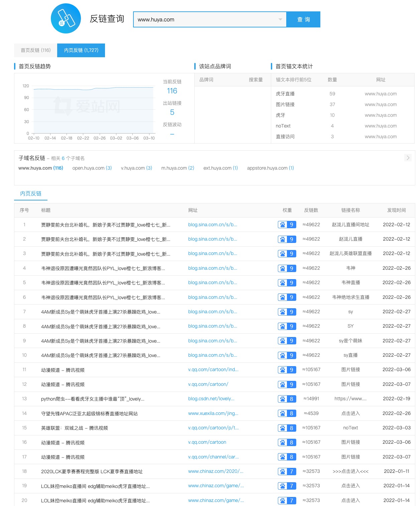Click the appstore.huya.com (1) subdomain link
Screen dimensions: 420x506
coord(271,168)
